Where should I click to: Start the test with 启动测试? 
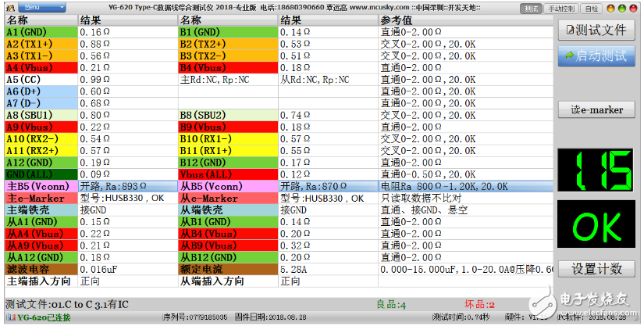596,56
